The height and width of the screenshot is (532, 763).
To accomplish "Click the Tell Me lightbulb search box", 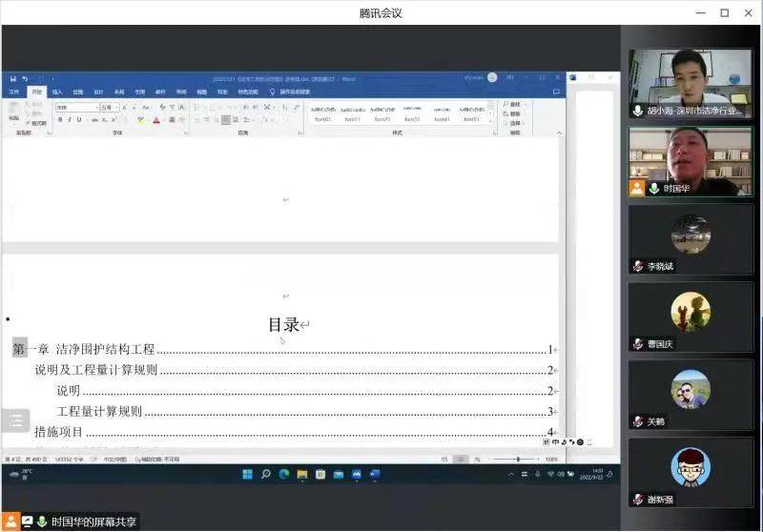I will [290, 92].
